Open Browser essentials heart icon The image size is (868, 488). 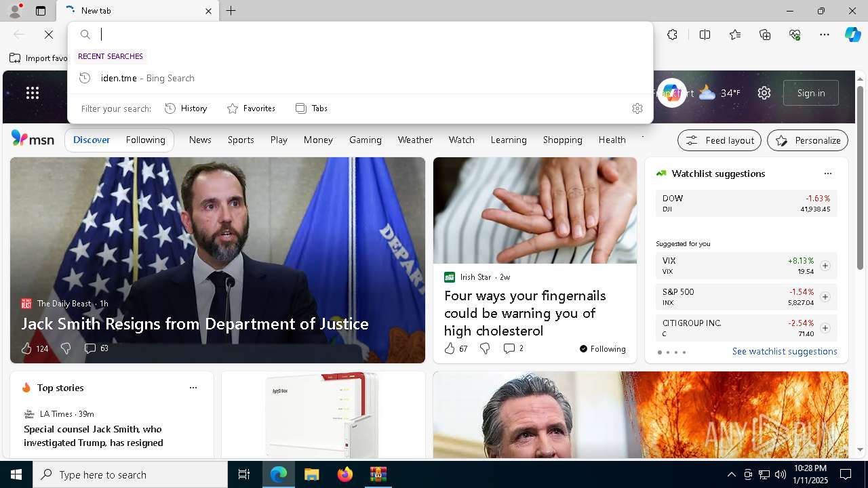click(x=795, y=35)
